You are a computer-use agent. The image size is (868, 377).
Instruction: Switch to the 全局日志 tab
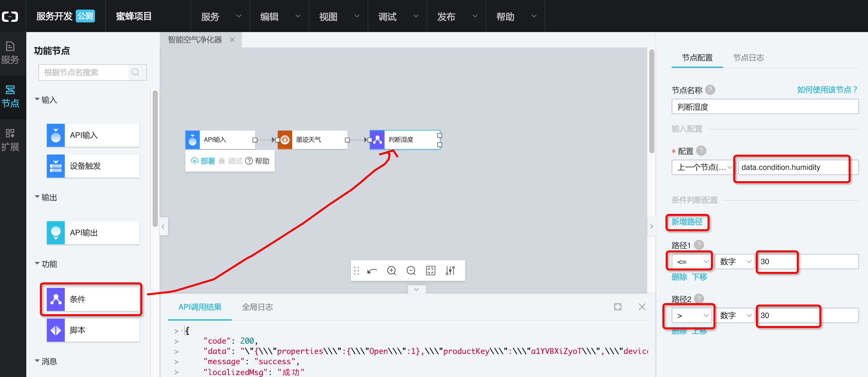[x=257, y=307]
